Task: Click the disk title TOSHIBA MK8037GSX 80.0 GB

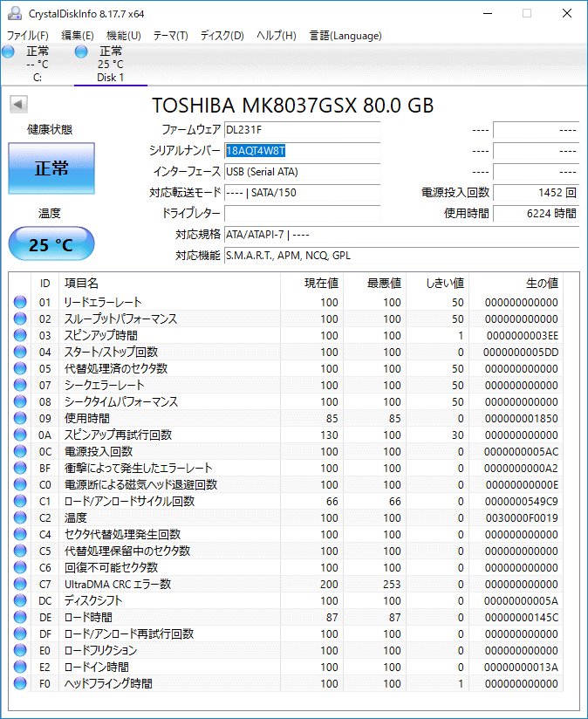Action: [293, 106]
